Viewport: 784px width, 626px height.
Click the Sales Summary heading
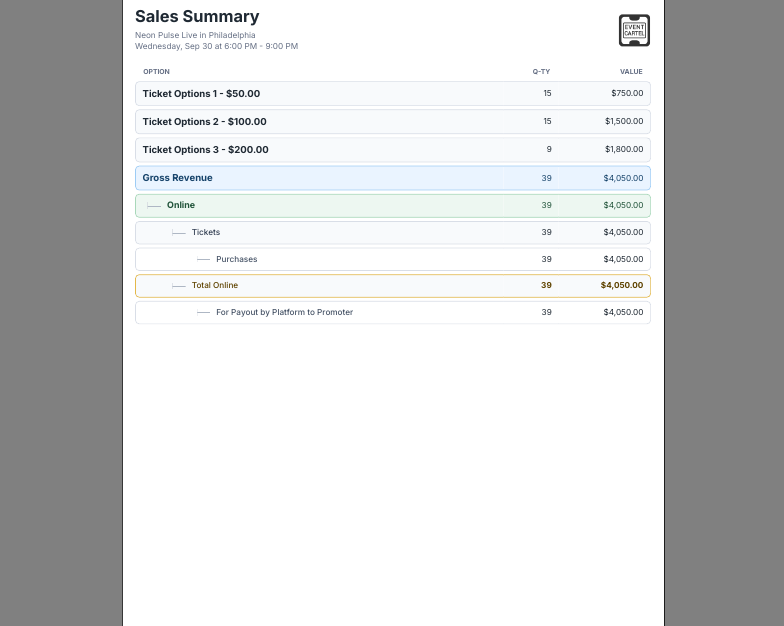point(197,16)
